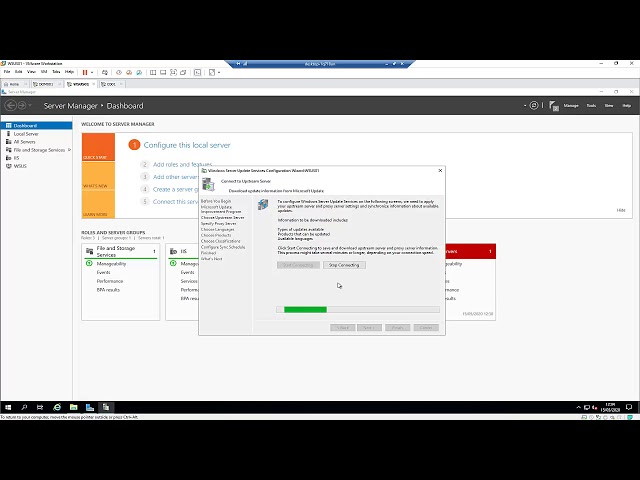Screen dimensions: 640x480
Task: Click the Configure this local server link
Action: (187, 145)
